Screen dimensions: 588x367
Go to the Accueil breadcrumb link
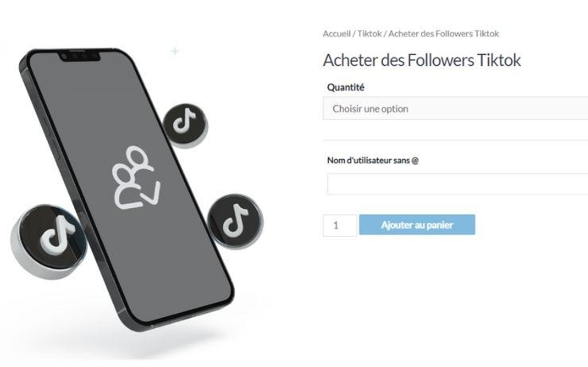tap(336, 33)
